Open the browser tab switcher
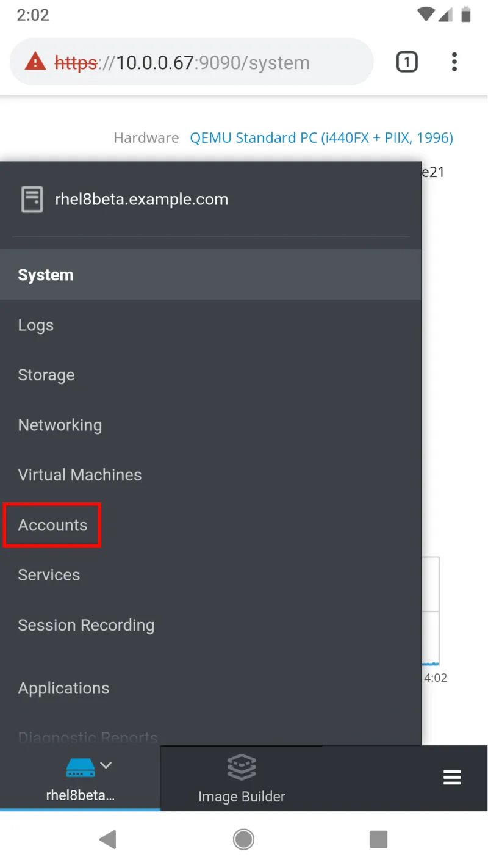Screen dimensions: 488x868 point(407,62)
